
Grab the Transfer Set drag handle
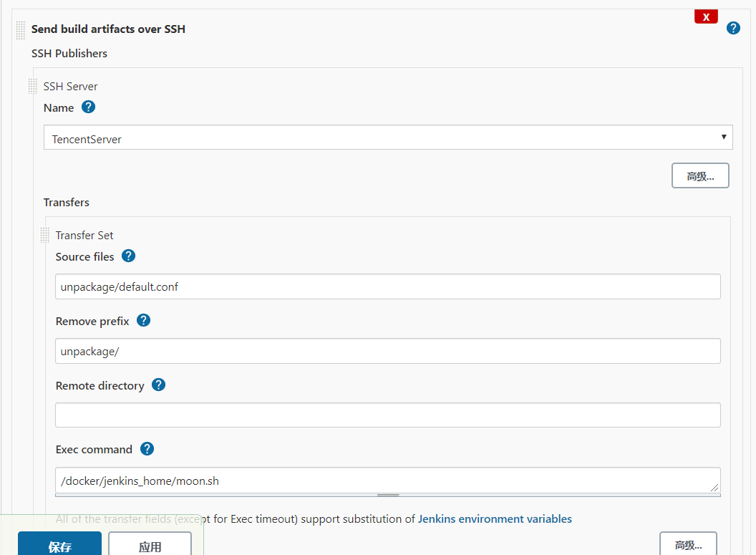44,235
